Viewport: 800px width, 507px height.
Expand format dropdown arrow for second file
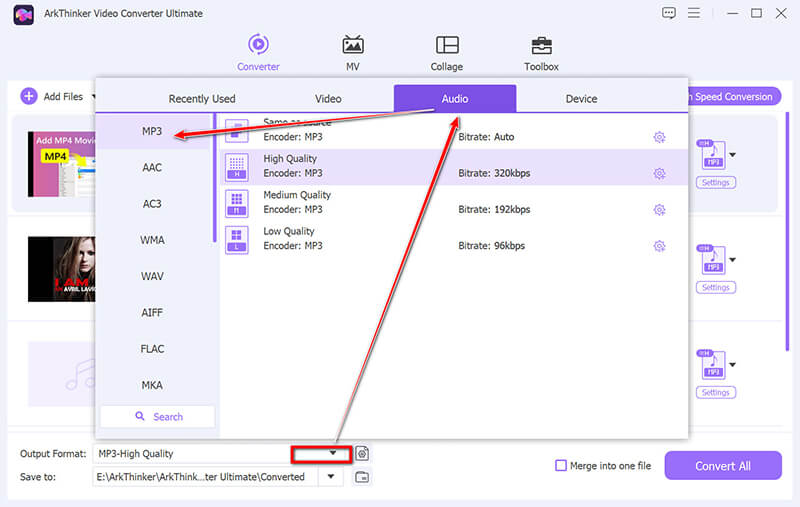coord(733,260)
